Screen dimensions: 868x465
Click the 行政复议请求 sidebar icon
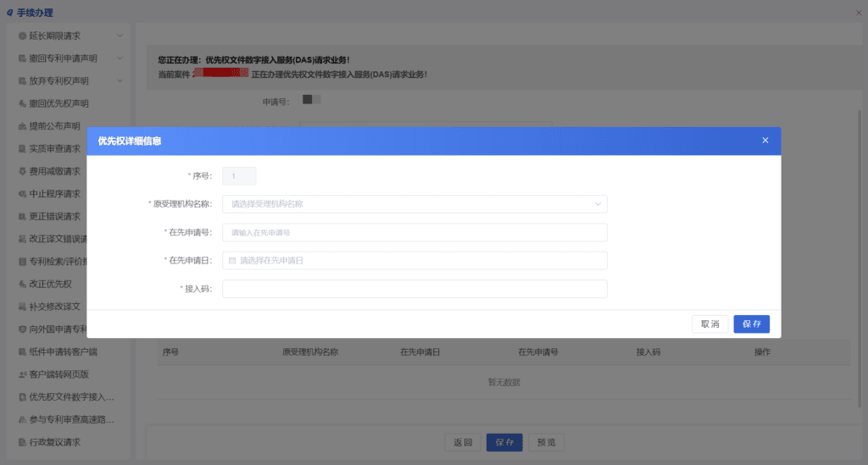[x=22, y=442]
